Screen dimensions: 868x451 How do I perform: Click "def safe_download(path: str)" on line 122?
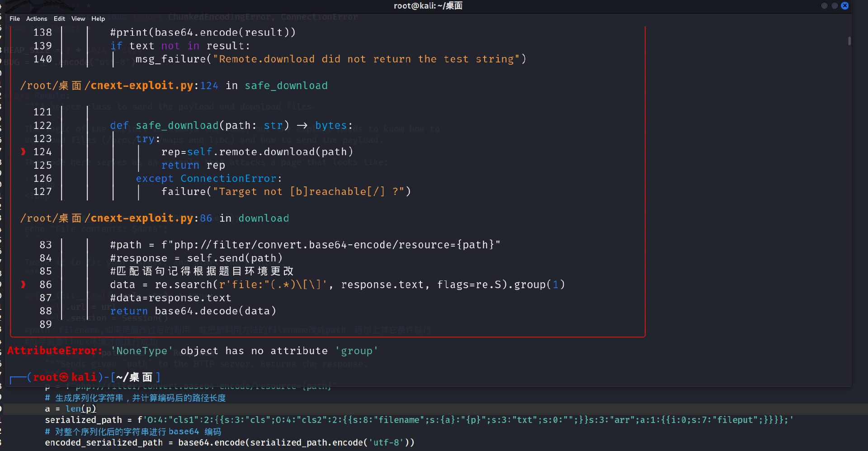[200, 125]
